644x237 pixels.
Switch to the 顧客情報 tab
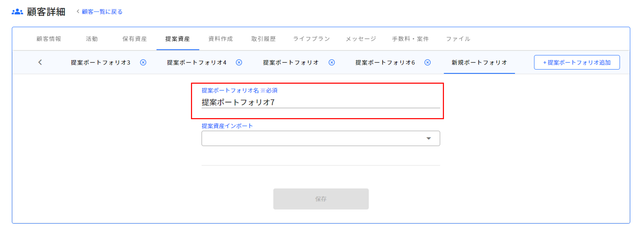[x=49, y=39]
